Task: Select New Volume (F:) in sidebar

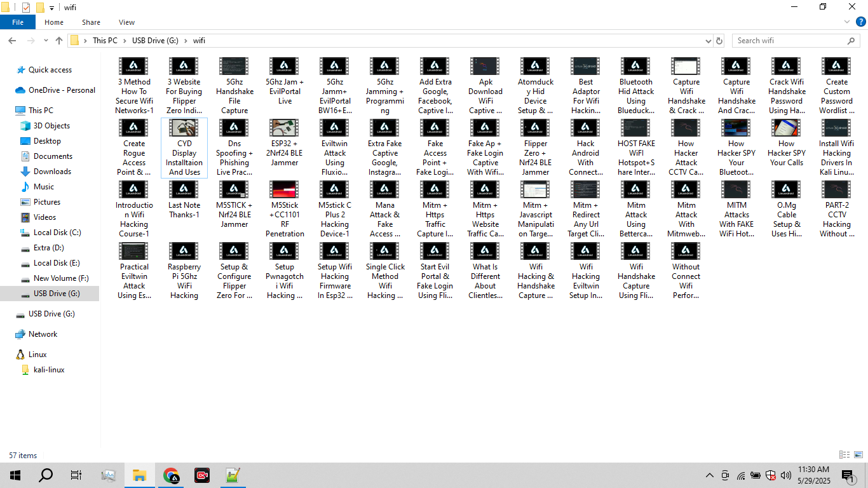Action: tap(61, 278)
